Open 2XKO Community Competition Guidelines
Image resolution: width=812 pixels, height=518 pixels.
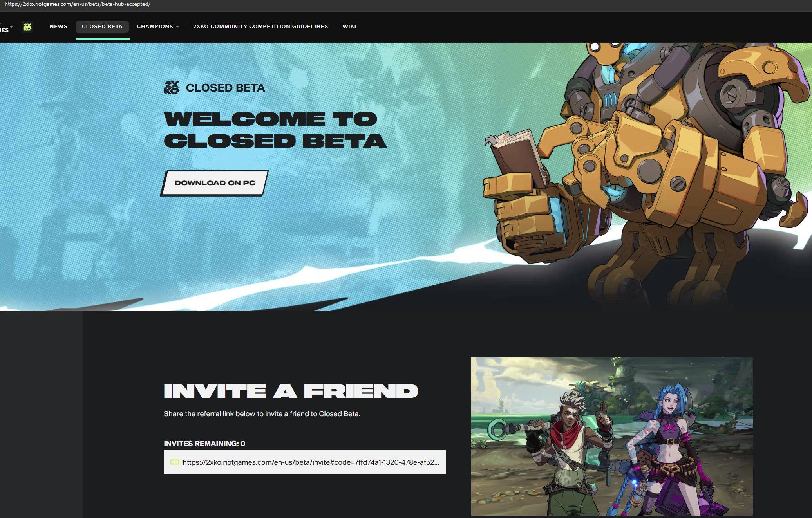point(260,27)
